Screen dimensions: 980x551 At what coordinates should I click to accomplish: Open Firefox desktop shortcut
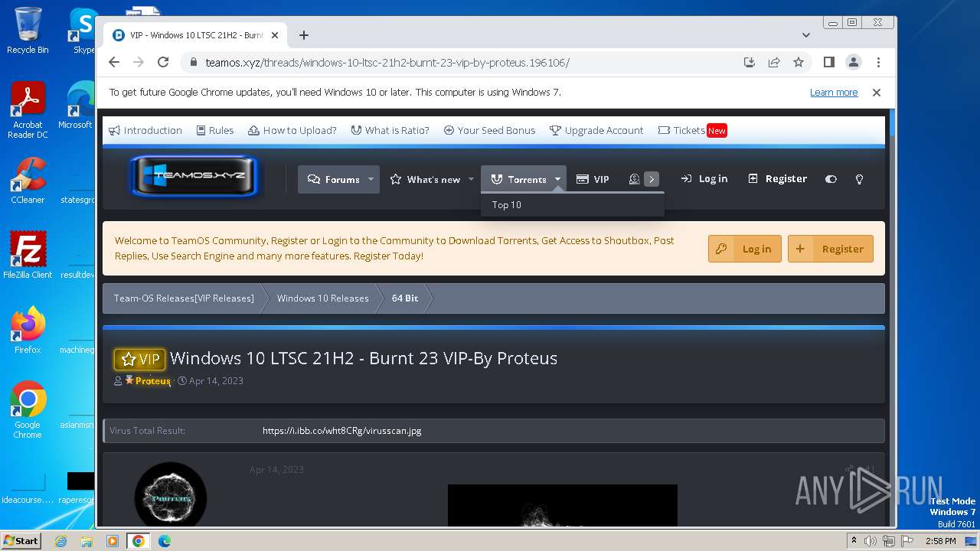tap(28, 331)
